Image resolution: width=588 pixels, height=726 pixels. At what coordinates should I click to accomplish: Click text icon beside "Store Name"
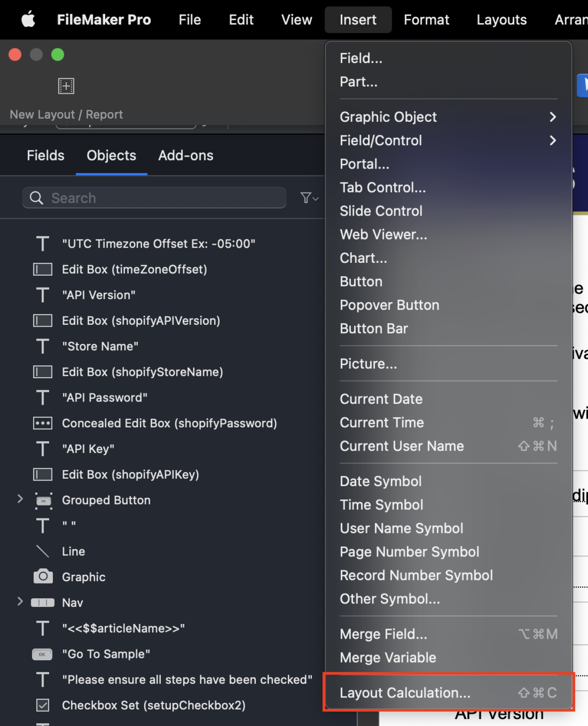click(43, 346)
